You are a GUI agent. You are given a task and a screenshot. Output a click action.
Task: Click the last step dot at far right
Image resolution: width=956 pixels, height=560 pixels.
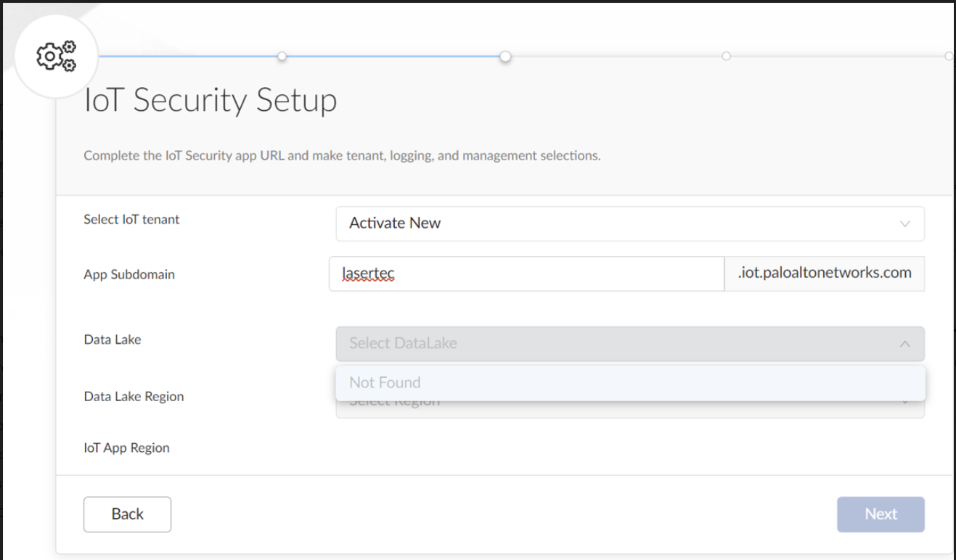click(949, 56)
